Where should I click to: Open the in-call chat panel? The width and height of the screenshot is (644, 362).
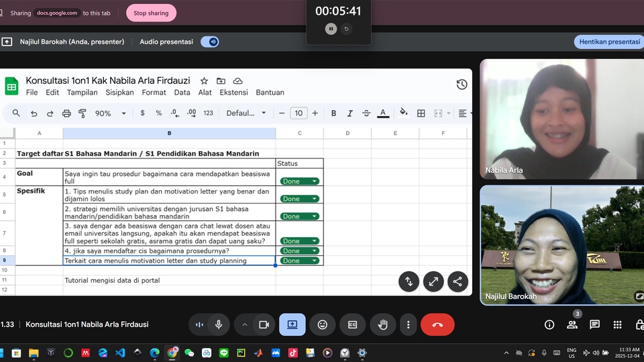(x=594, y=324)
